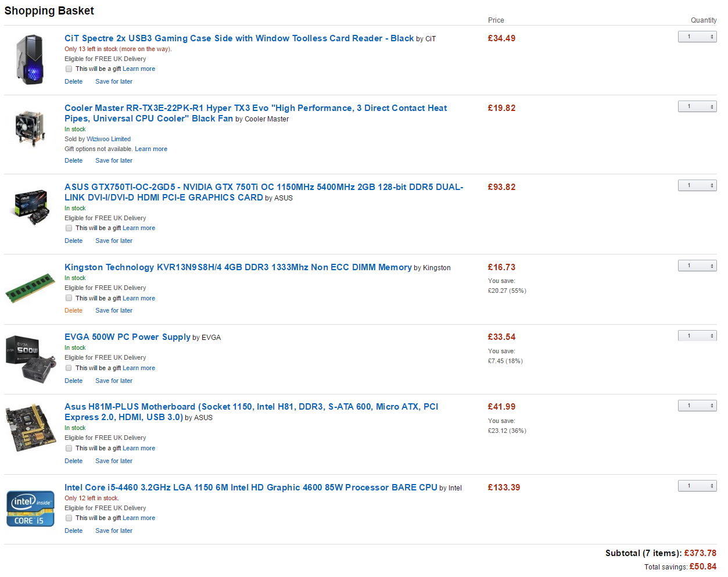Delete the Kingston memory from basket
The width and height of the screenshot is (728, 577).
pos(73,310)
